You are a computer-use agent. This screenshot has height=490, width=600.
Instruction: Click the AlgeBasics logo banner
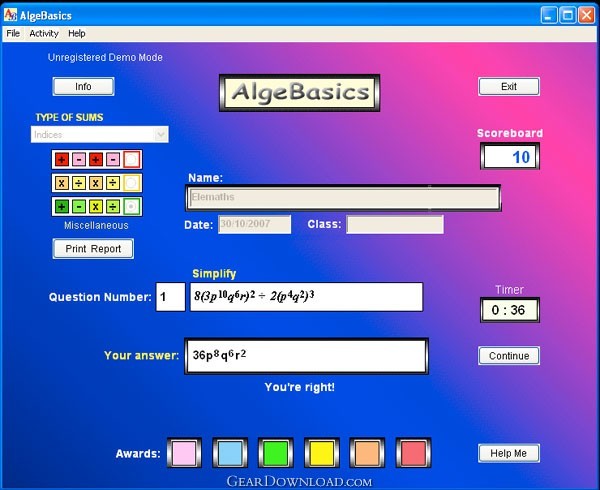click(300, 93)
